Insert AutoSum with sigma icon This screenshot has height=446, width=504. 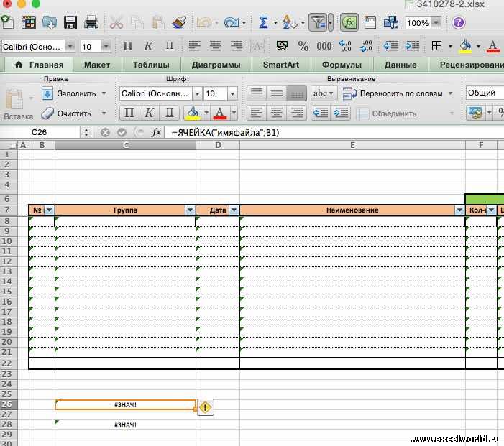(263, 22)
